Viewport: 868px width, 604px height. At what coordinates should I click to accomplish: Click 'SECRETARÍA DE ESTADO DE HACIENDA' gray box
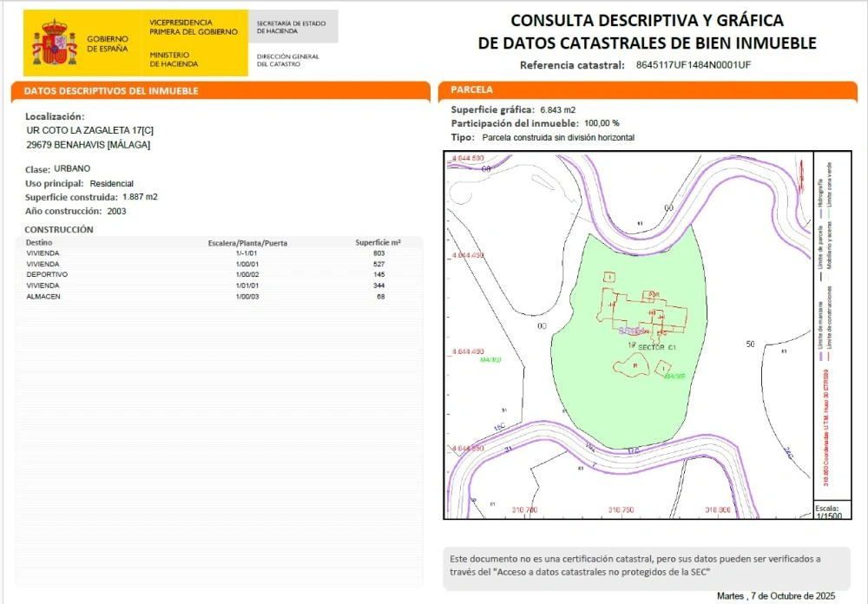(x=293, y=27)
